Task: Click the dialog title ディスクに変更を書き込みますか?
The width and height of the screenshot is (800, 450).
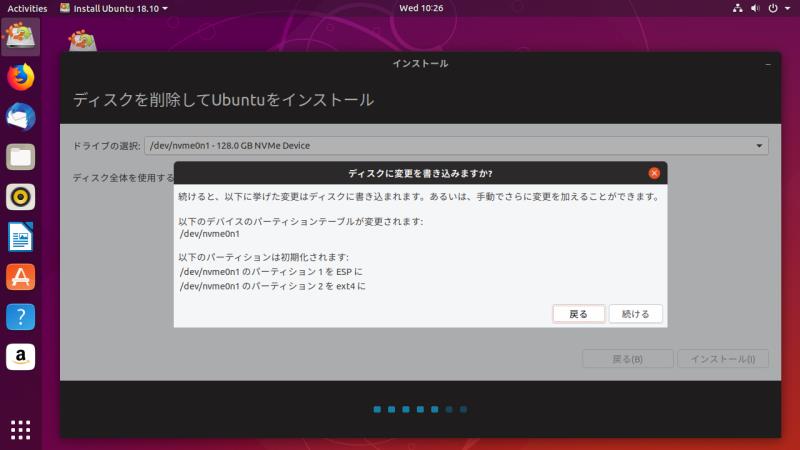Action: (x=420, y=173)
